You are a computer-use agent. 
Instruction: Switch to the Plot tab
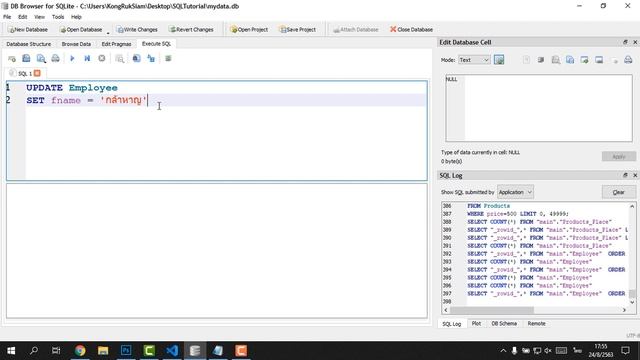point(476,324)
